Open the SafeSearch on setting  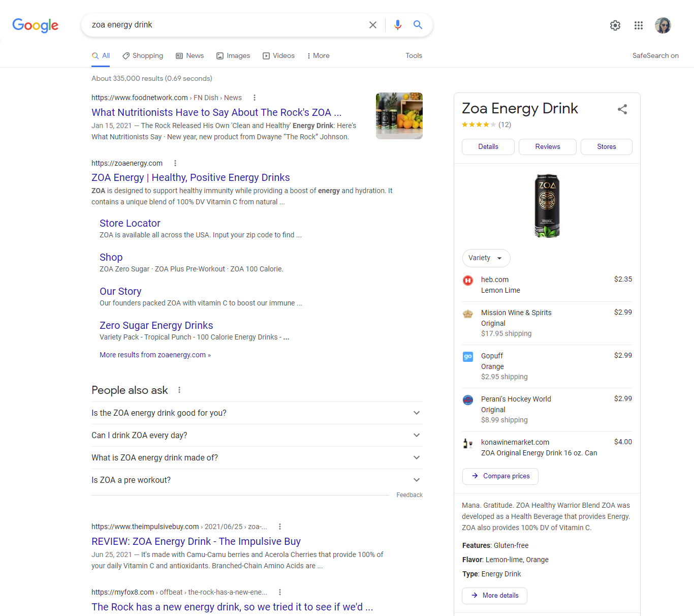tap(655, 55)
